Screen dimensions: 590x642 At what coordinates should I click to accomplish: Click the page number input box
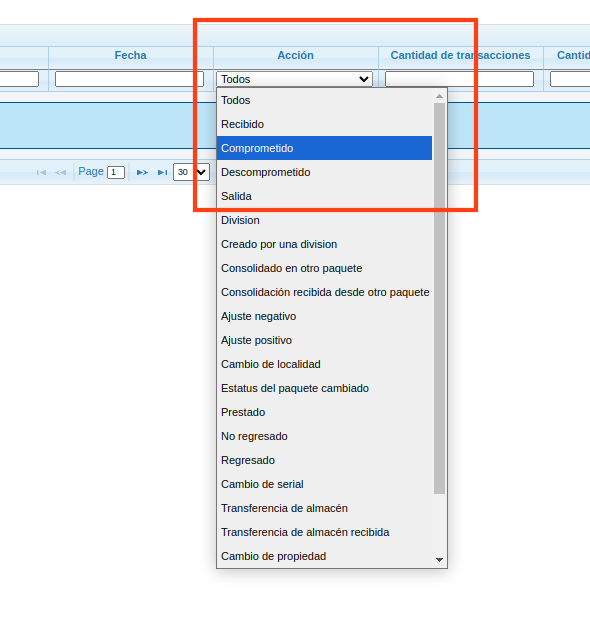click(116, 172)
